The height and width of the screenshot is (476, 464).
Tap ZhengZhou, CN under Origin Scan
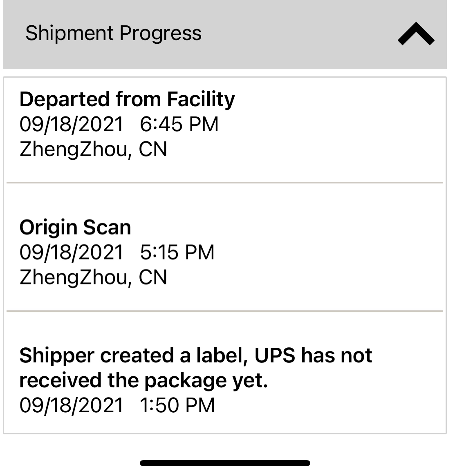(93, 277)
